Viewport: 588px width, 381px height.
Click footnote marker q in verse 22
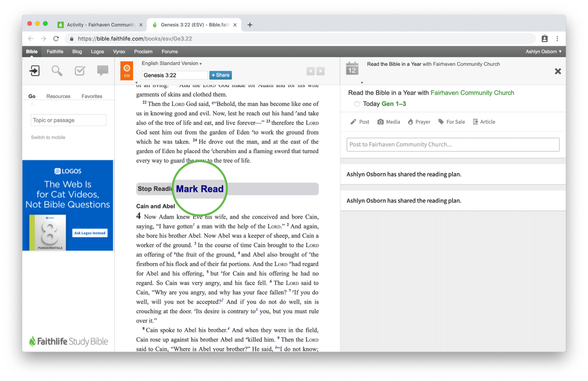click(213, 103)
